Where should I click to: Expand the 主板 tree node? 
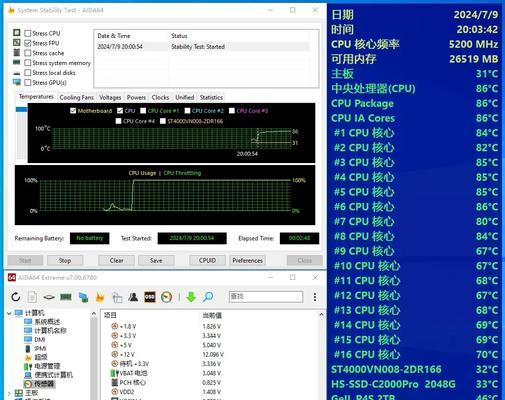[x=9, y=393]
